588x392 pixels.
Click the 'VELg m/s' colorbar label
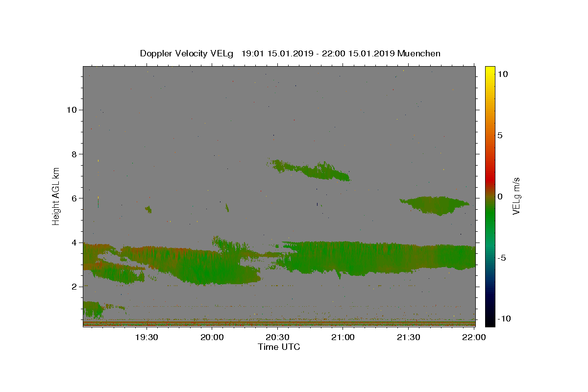(x=516, y=196)
